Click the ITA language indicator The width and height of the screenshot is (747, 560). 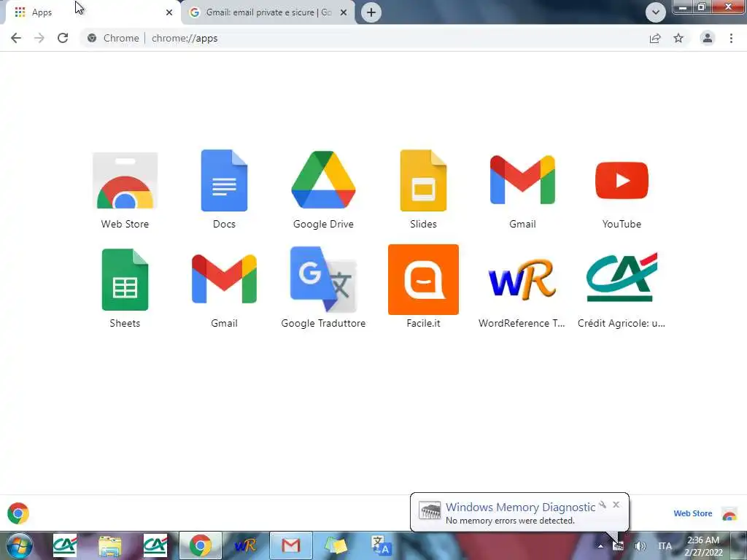coord(665,546)
